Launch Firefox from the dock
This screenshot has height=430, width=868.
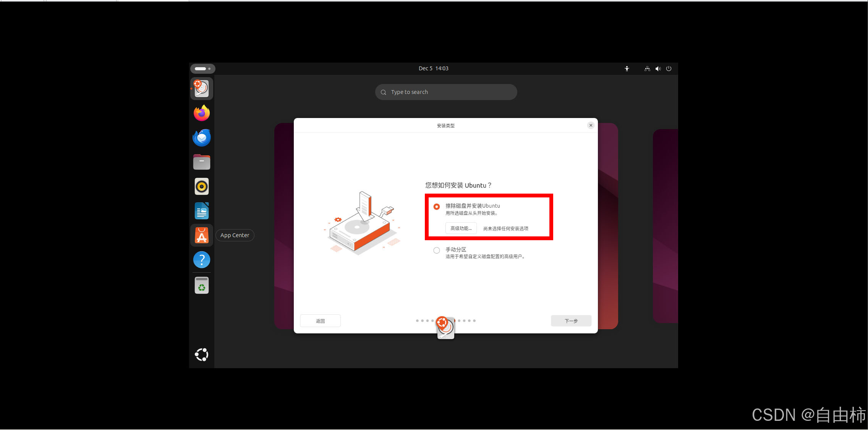point(201,113)
